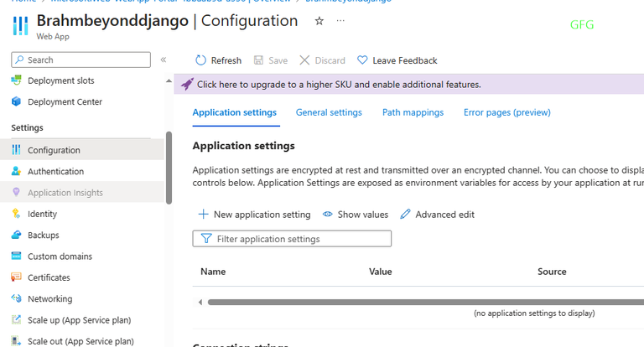This screenshot has width=644, height=347.
Task: Click New application setting label
Action: point(262,215)
